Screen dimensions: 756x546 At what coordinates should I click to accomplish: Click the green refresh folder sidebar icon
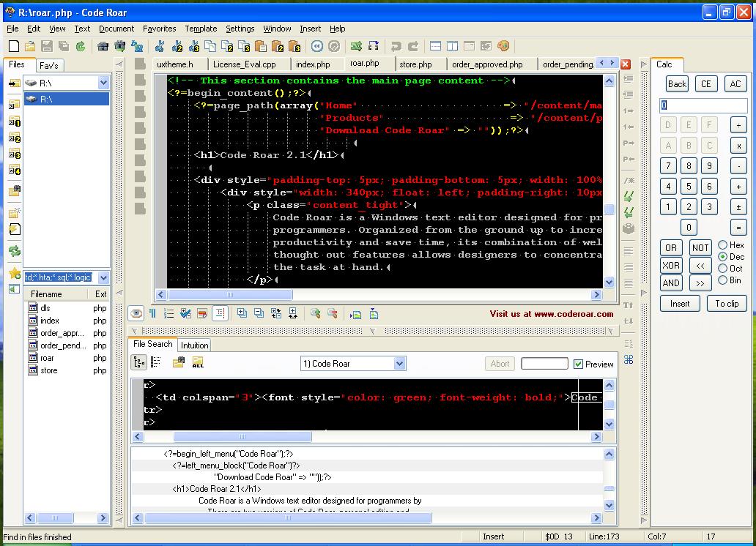click(x=15, y=250)
